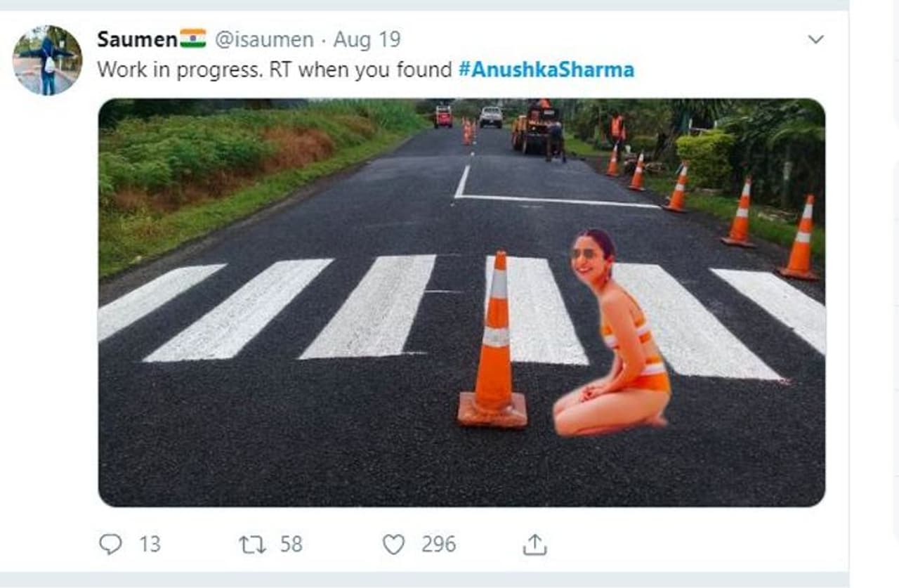Like the tweet with the heart icon
This screenshot has width=899, height=588.
pos(394,544)
